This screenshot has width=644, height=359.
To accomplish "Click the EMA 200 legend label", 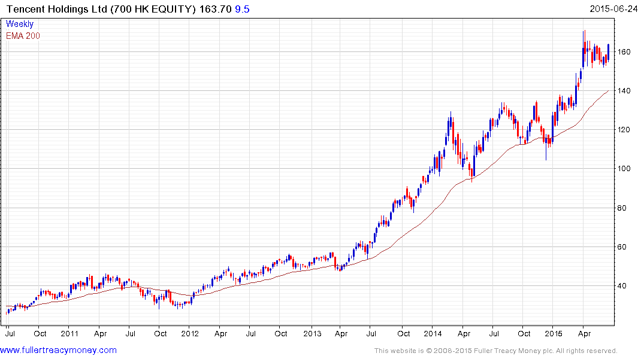I will 23,36.
